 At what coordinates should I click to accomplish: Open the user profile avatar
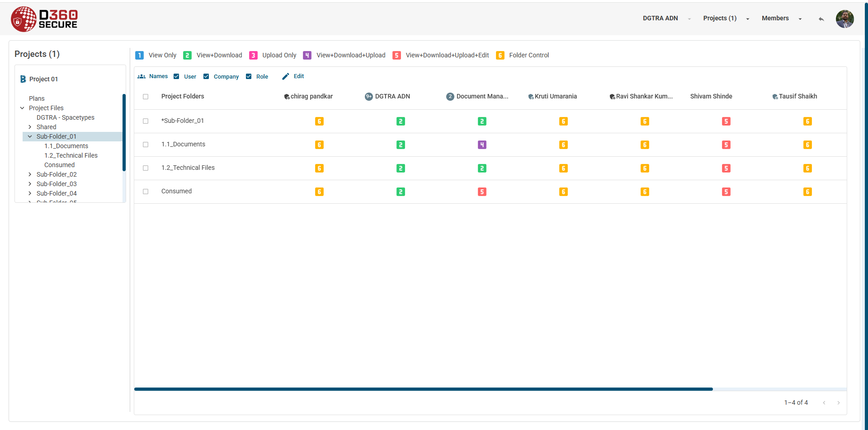(844, 19)
